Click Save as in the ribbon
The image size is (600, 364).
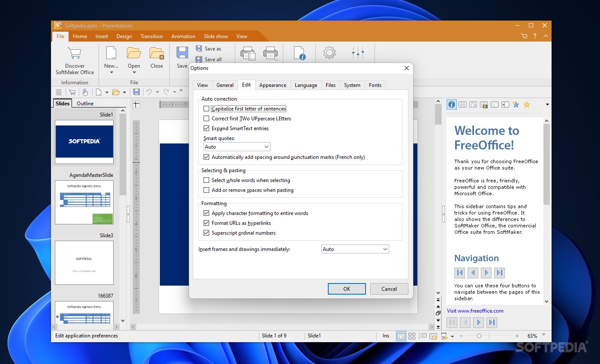tap(209, 49)
